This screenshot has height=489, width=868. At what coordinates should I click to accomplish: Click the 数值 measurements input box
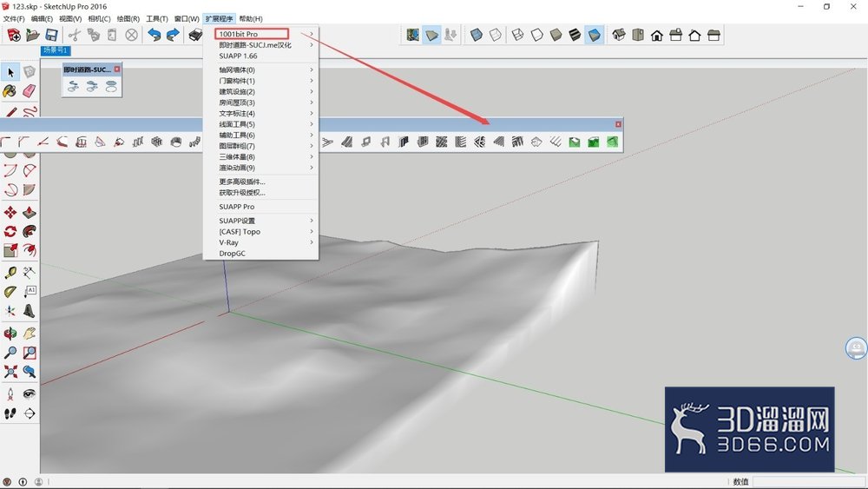point(807,482)
